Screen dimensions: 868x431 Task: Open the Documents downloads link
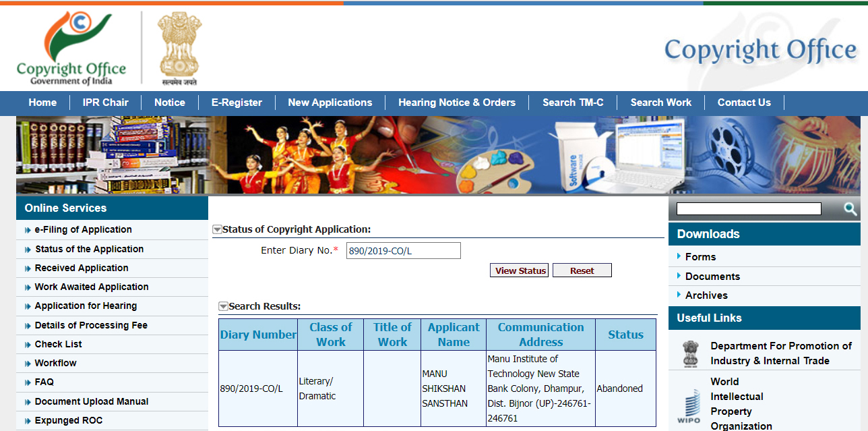click(x=712, y=277)
